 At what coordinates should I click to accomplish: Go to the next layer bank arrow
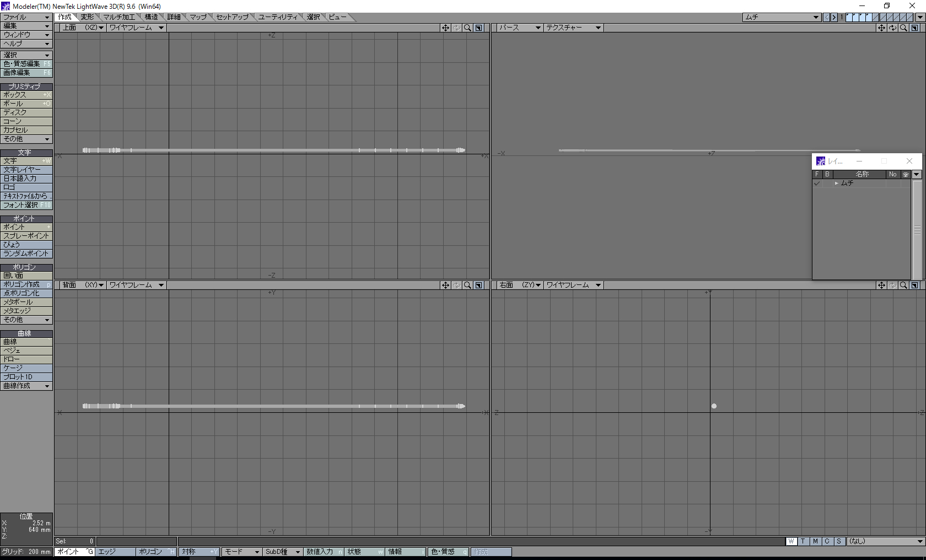tap(834, 18)
